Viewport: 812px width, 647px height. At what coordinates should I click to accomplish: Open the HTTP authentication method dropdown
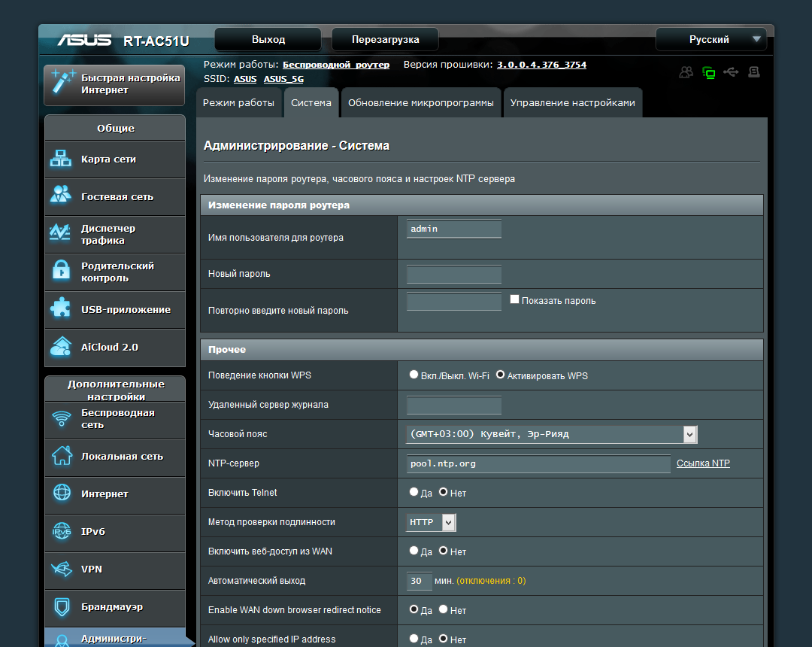pyautogui.click(x=431, y=522)
